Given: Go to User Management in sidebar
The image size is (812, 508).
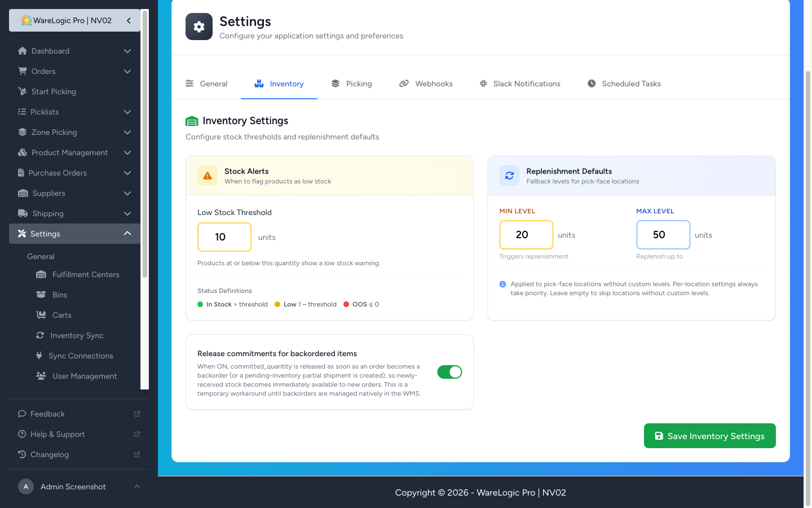Looking at the screenshot, I should click(85, 376).
